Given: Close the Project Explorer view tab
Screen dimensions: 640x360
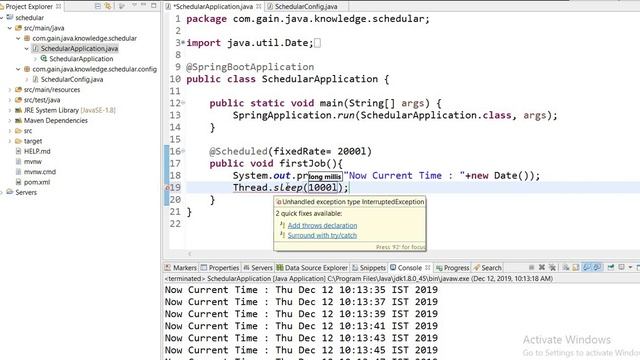Looking at the screenshot, I should tap(58, 7).
